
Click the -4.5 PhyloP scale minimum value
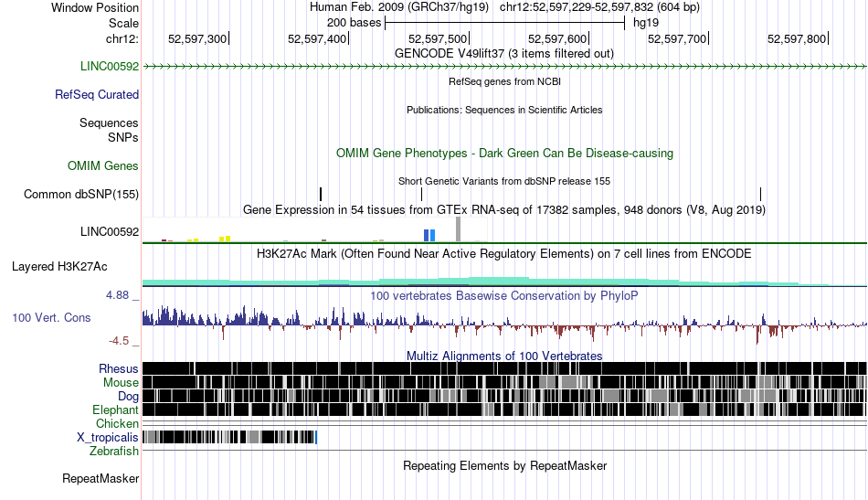119,341
